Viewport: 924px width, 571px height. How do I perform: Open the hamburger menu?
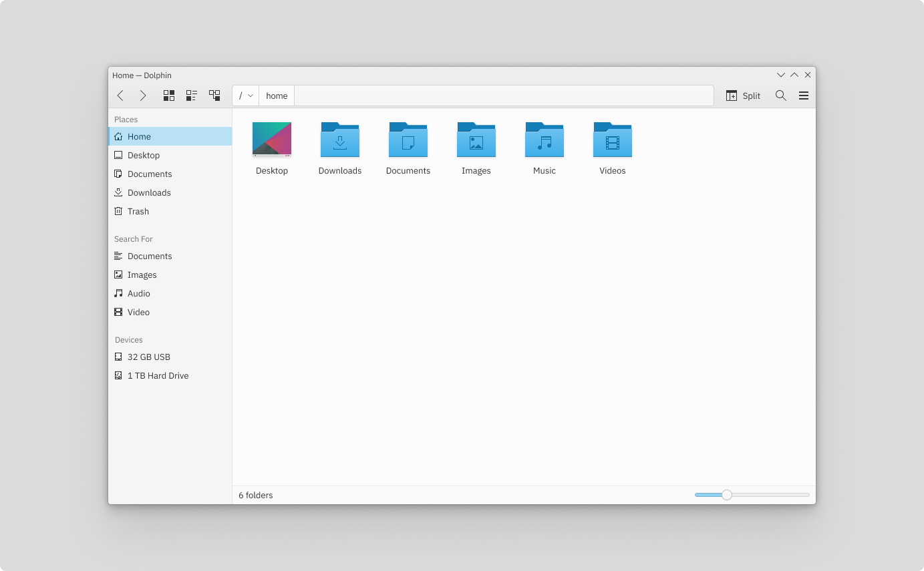click(803, 95)
